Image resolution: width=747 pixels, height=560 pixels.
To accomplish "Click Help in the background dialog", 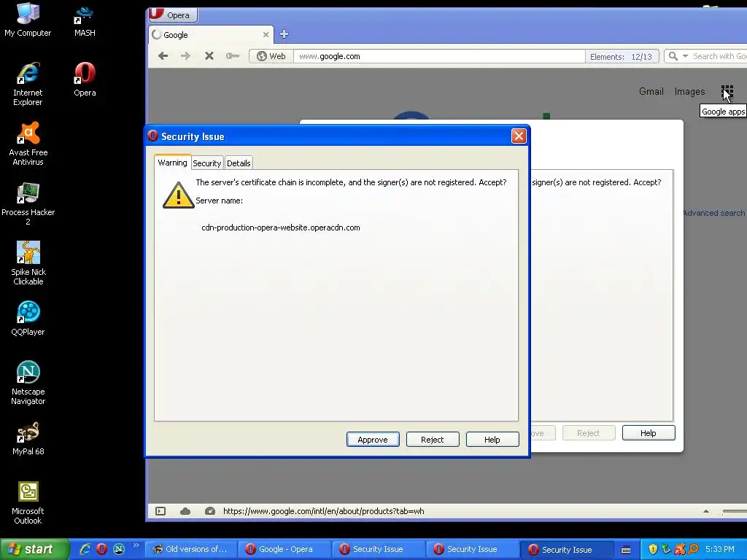I will click(x=648, y=433).
